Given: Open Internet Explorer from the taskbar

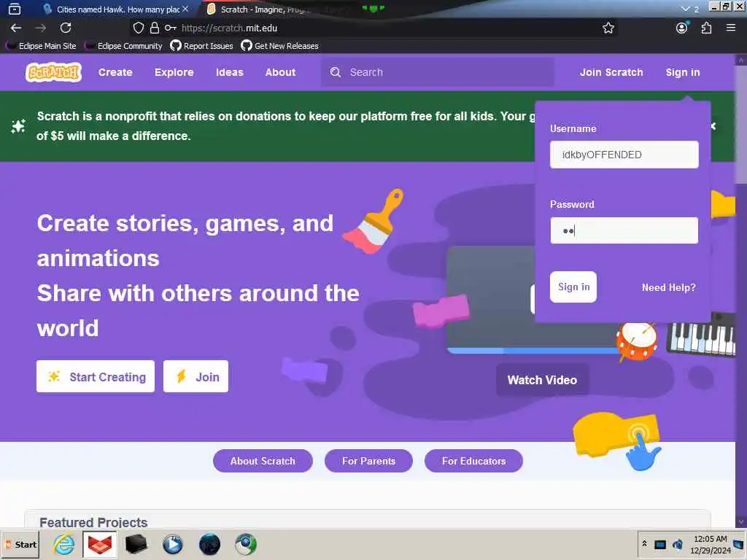Looking at the screenshot, I should point(64,544).
